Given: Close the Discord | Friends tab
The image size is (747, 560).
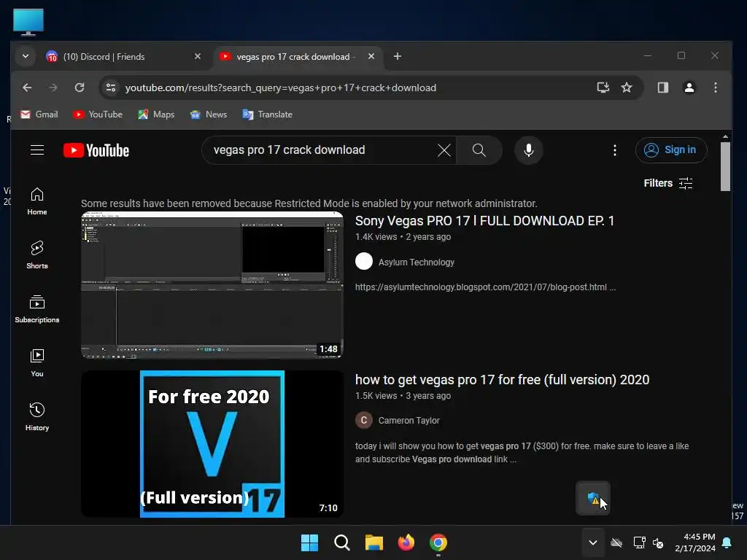Looking at the screenshot, I should (197, 57).
